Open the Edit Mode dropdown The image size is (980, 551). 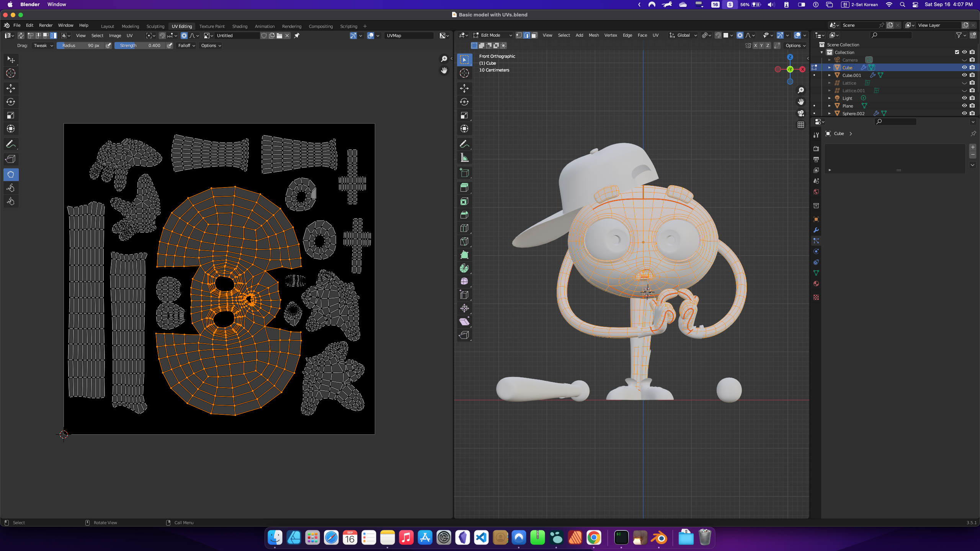(492, 35)
